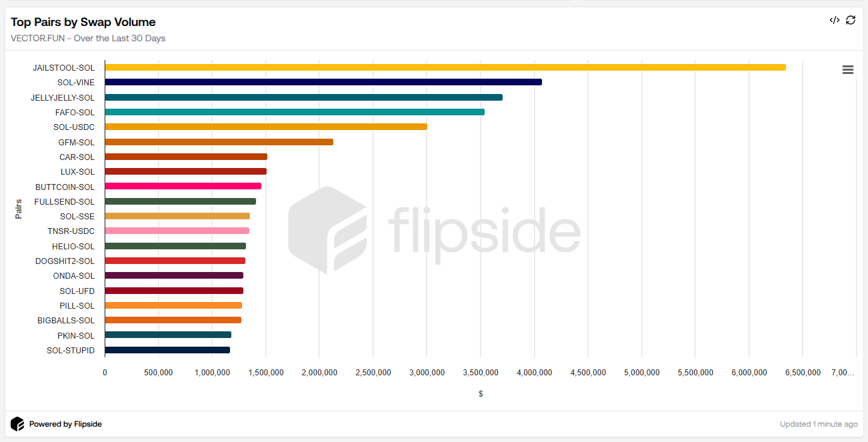Image resolution: width=868 pixels, height=442 pixels.
Task: Click the Updated 1 minute ago text
Action: (819, 424)
